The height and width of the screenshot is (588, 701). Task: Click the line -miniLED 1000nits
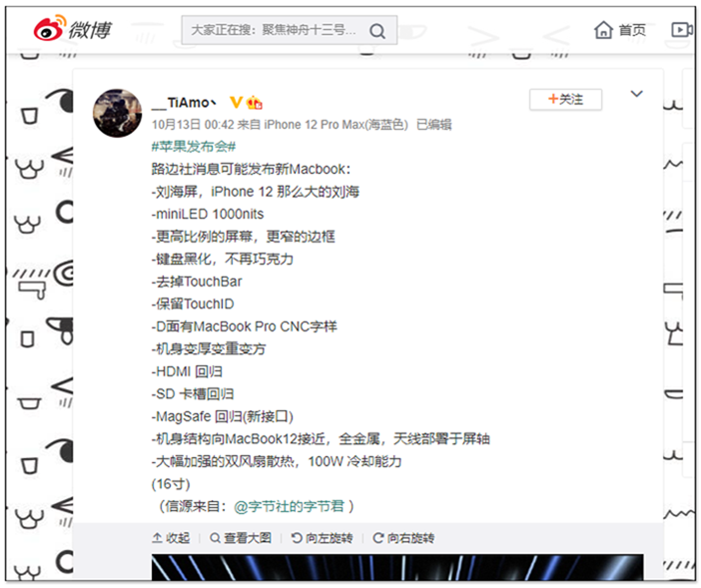[208, 214]
